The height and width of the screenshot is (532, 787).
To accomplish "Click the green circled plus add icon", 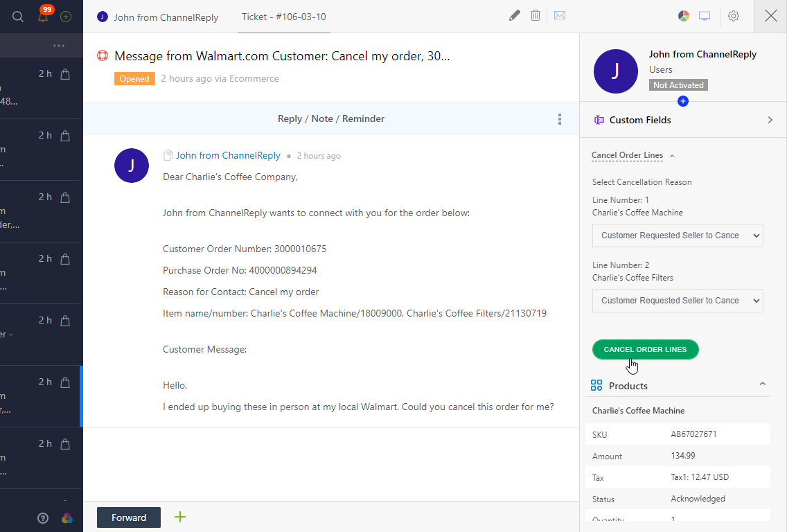I will [66, 17].
